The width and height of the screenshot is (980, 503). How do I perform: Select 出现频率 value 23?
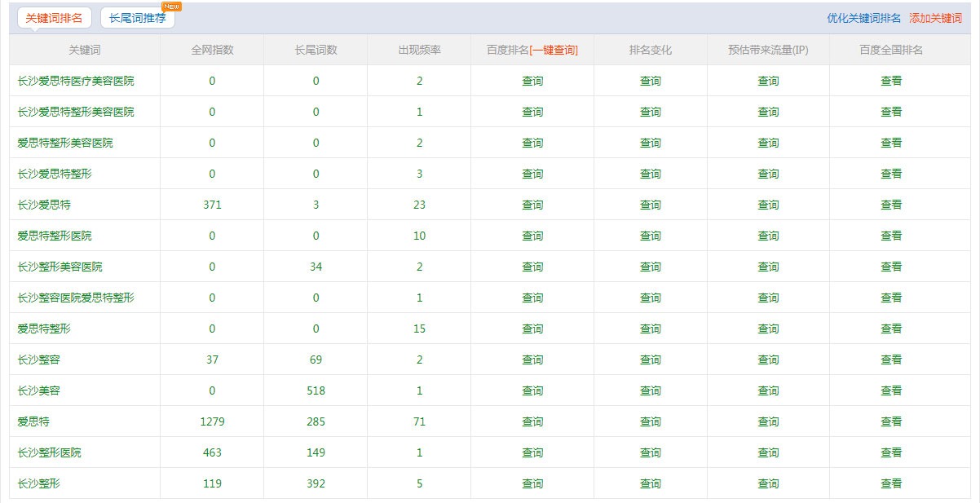[x=419, y=205]
